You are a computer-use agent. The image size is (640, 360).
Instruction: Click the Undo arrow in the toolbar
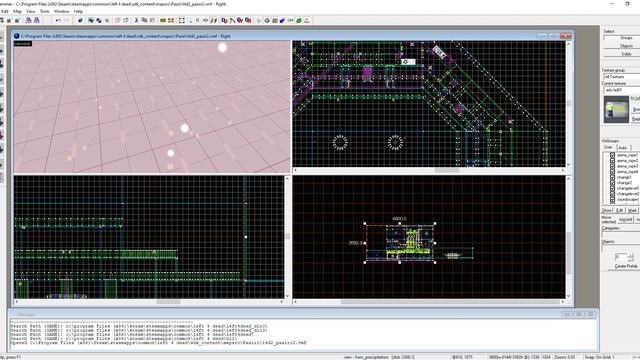58,20
